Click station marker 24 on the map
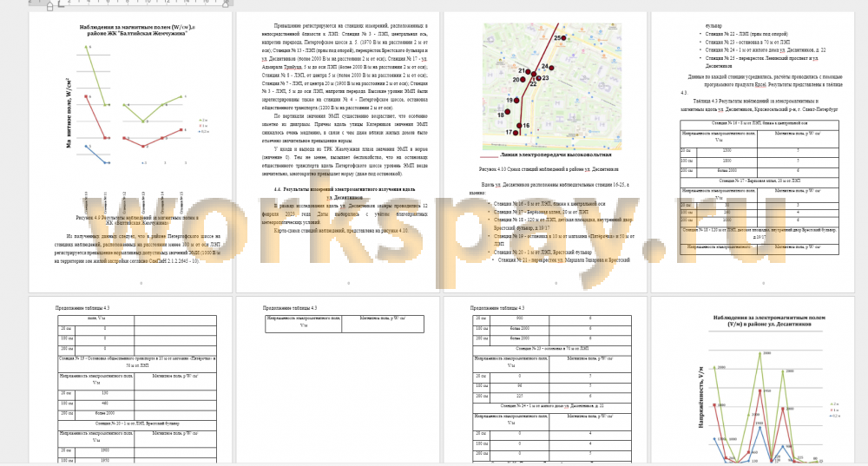The image size is (868, 466). coord(551,68)
